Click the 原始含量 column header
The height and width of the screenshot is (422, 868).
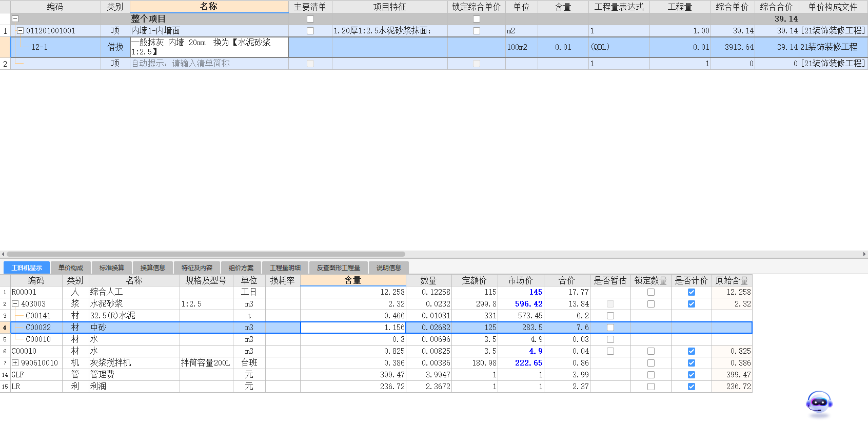coord(732,280)
